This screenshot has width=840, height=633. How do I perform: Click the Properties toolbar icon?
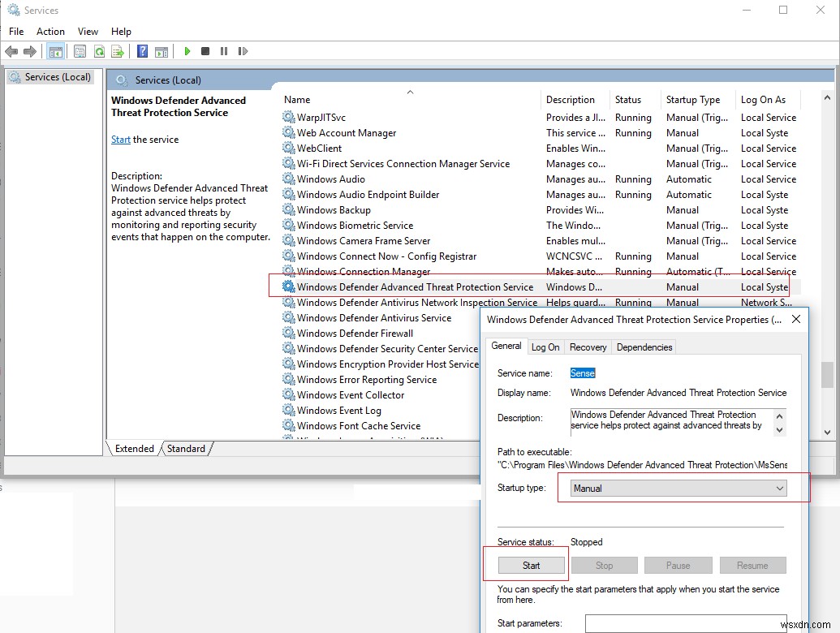[79, 51]
